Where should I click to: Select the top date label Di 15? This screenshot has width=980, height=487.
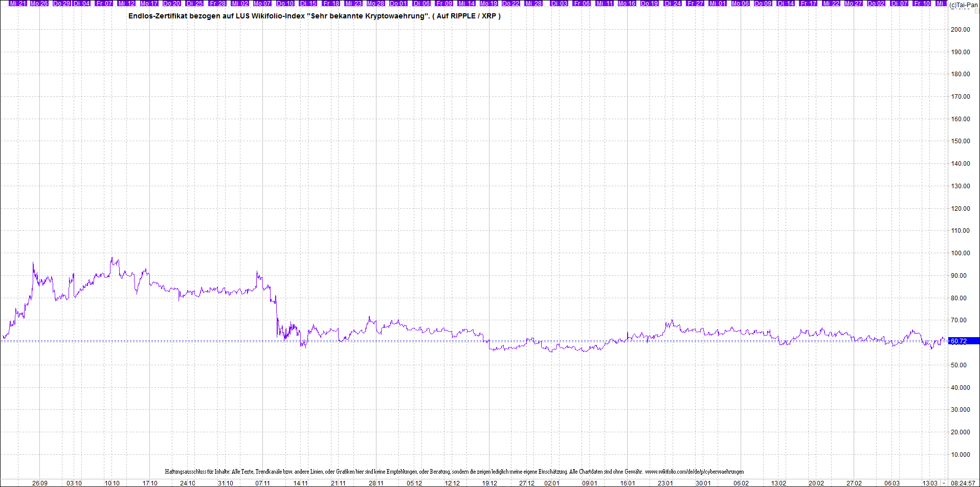[308, 3]
